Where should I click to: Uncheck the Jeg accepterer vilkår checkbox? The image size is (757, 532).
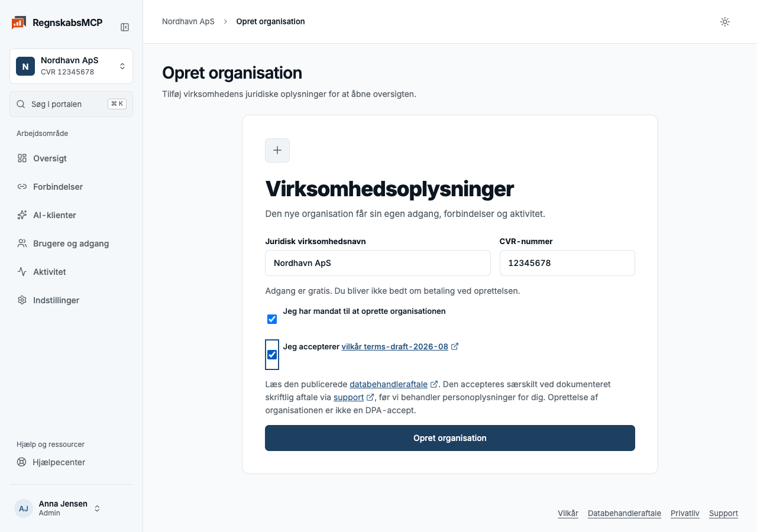coord(272,355)
